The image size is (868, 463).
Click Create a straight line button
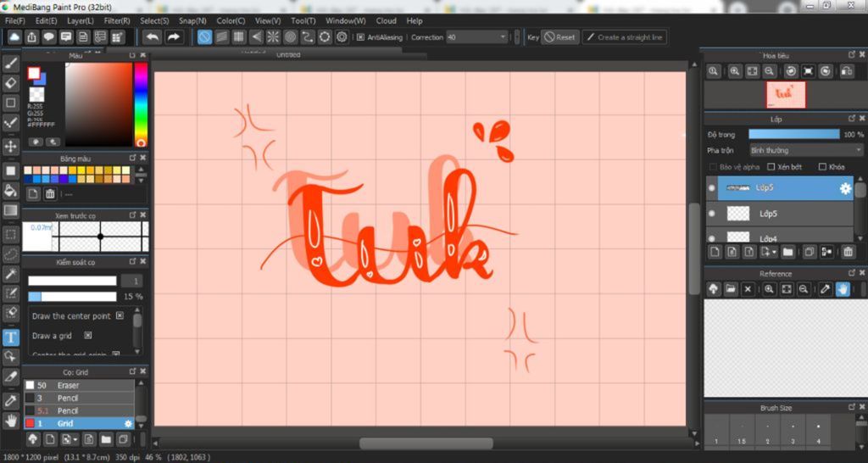click(624, 37)
